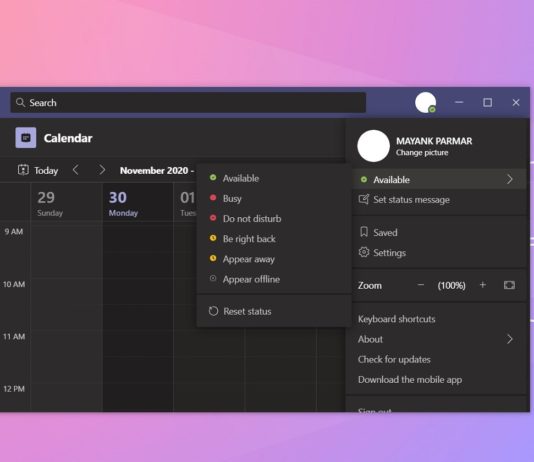
Task: Click Reset status option
Action: [274, 311]
